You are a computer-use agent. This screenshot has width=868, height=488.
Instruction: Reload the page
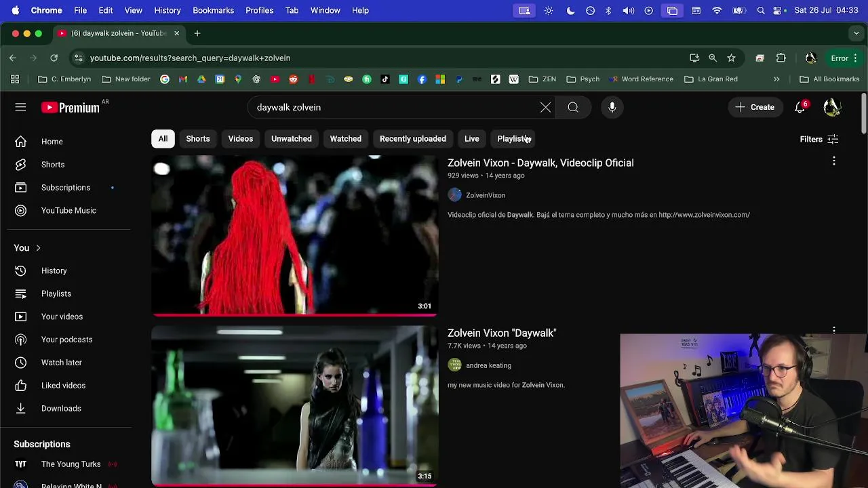point(54,58)
